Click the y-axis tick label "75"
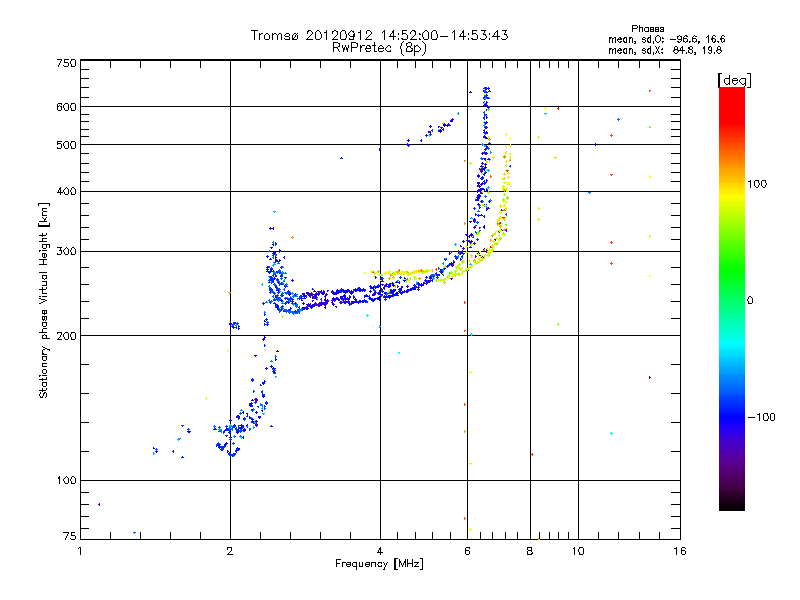Screen dimensions: 800x600 70,536
